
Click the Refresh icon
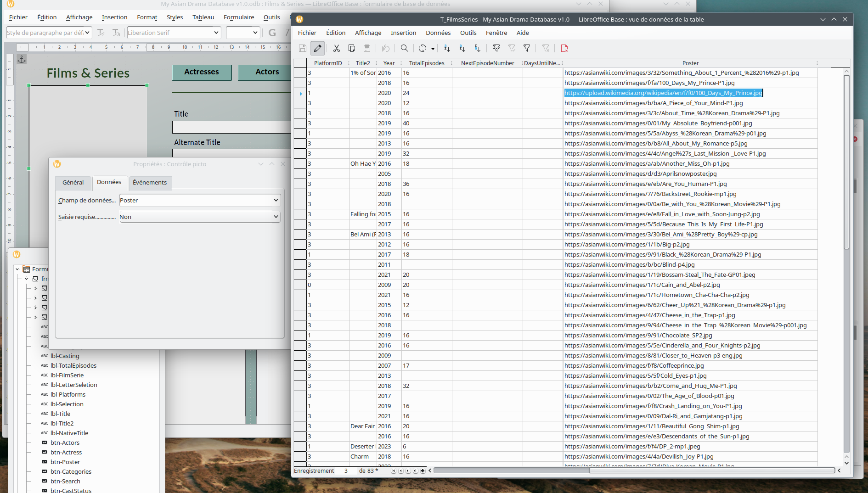tap(423, 48)
